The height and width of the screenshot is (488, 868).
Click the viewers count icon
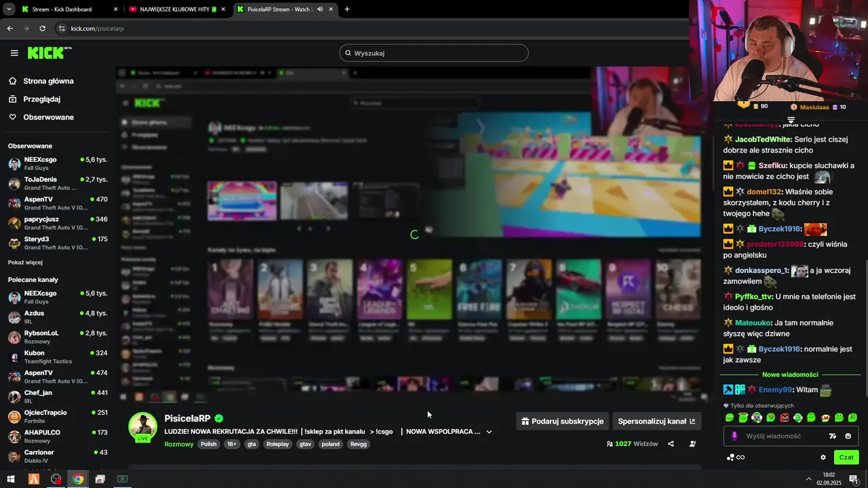(x=610, y=444)
